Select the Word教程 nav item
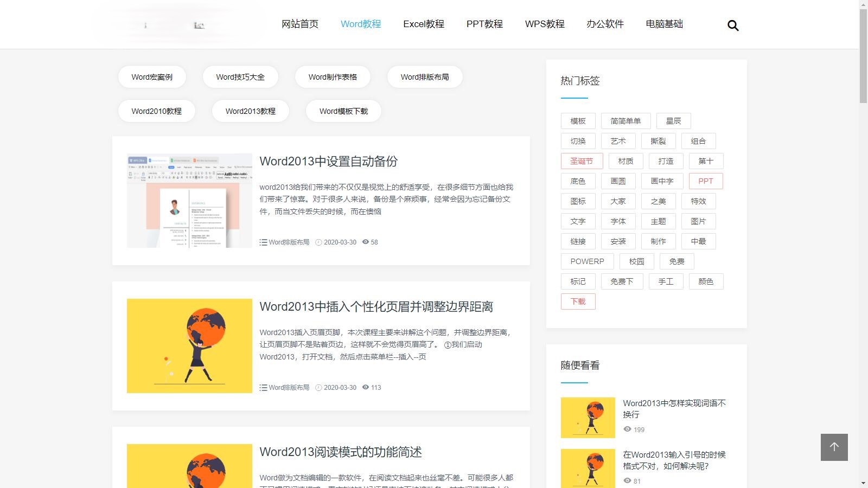 (361, 24)
